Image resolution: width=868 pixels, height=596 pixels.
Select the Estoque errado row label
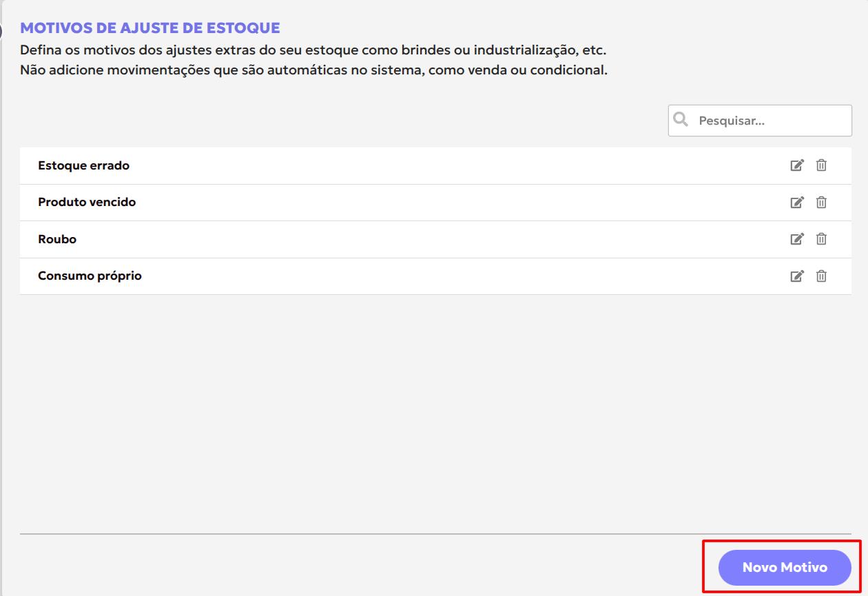[x=83, y=165]
